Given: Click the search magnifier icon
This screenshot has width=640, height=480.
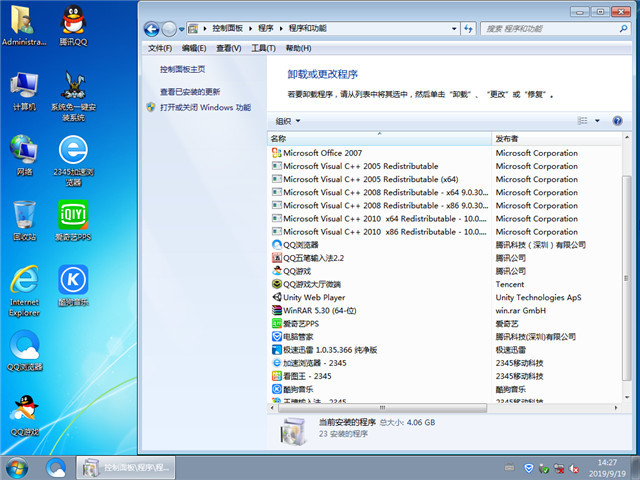Looking at the screenshot, I should 623,29.
